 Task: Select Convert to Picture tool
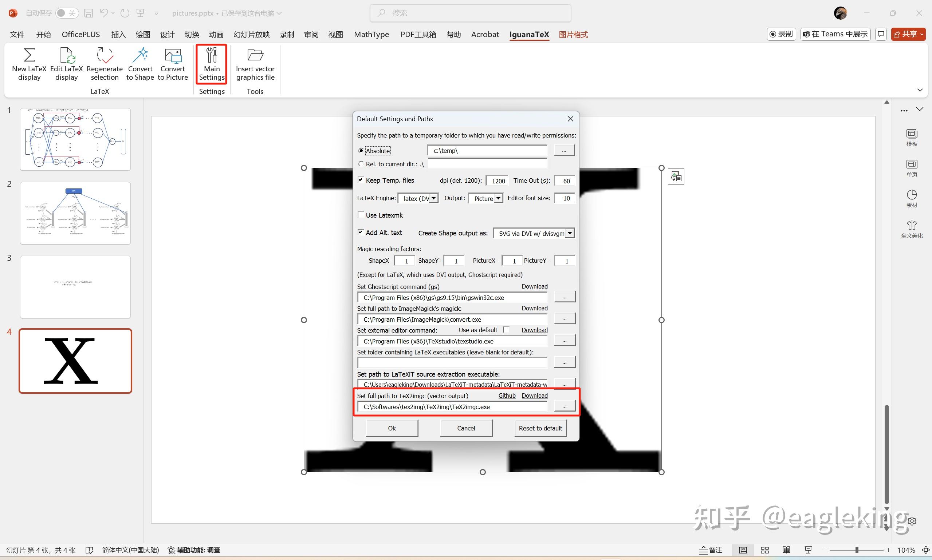(173, 64)
